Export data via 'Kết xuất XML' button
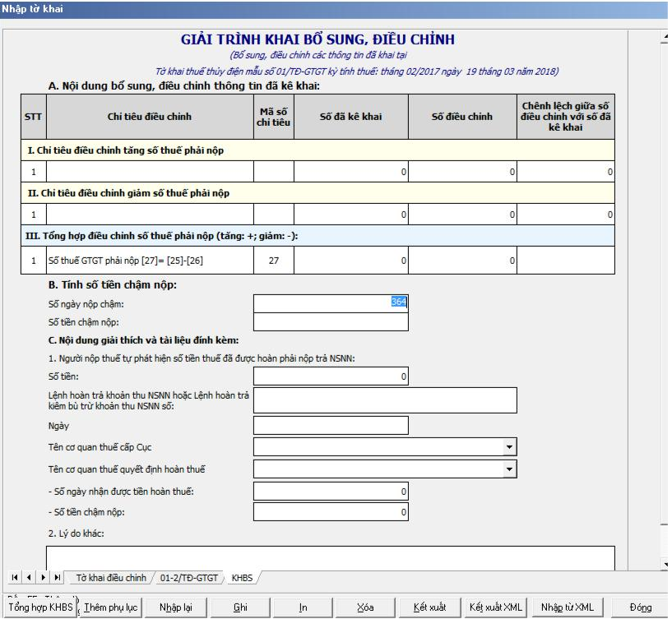This screenshot has width=672, height=619. coord(495,607)
